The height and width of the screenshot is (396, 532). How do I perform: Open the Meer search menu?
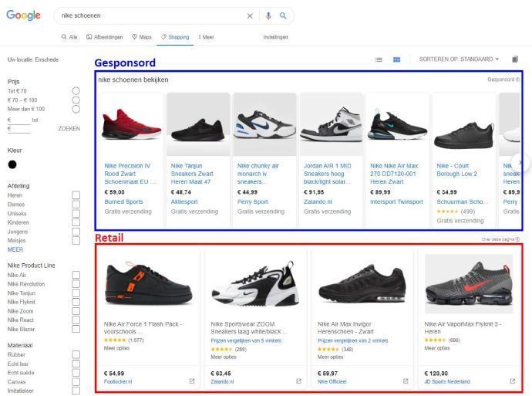click(207, 37)
